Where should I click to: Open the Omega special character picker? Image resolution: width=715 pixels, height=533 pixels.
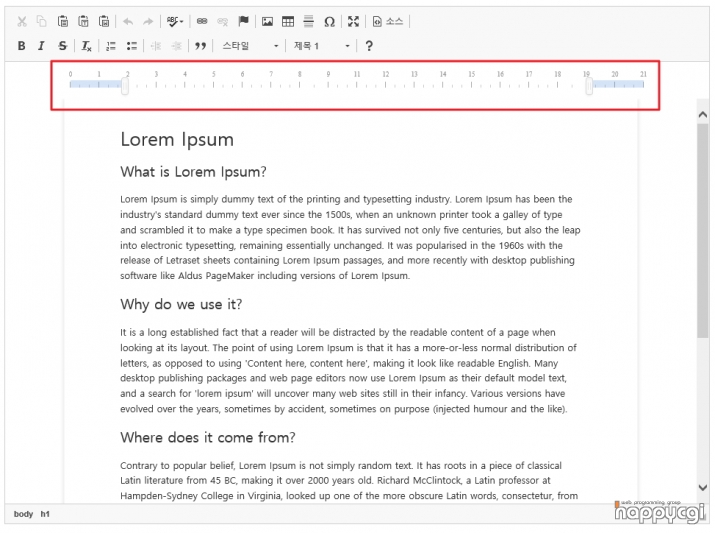click(x=329, y=21)
